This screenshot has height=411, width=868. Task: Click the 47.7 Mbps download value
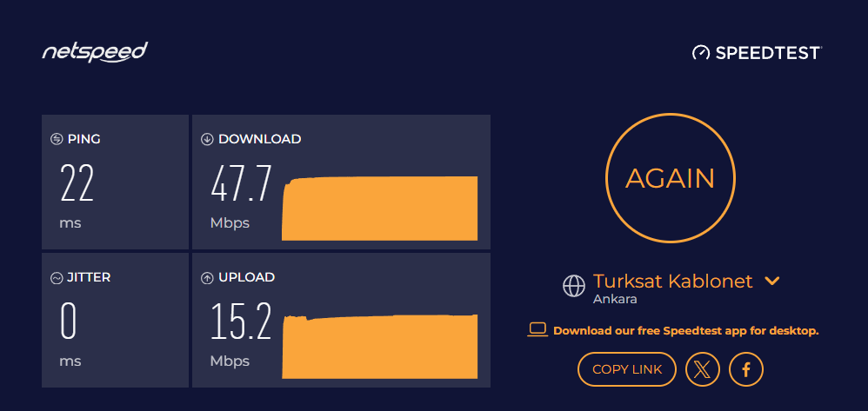241,184
